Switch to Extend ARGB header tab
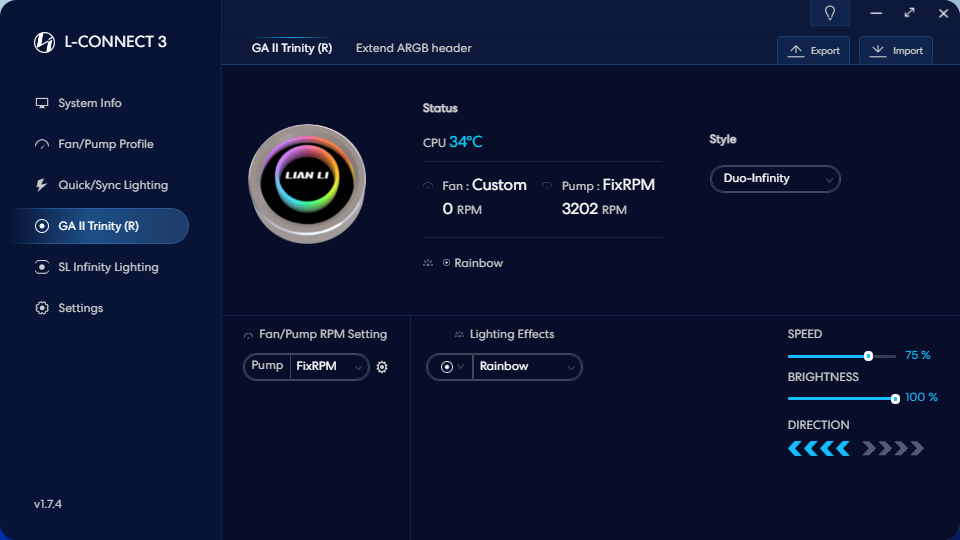The height and width of the screenshot is (540, 960). (413, 48)
